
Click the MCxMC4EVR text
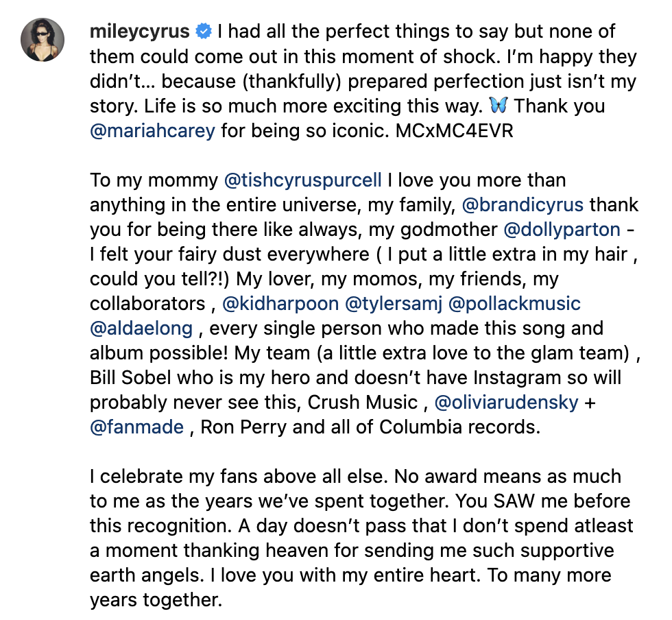click(454, 131)
